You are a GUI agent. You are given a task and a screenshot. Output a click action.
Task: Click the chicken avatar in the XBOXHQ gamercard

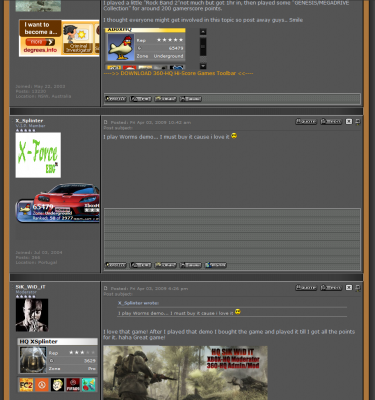[121, 47]
